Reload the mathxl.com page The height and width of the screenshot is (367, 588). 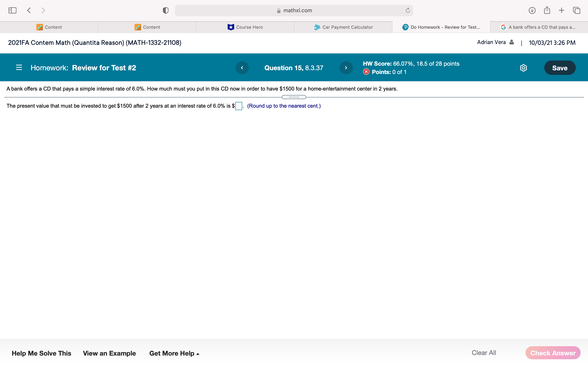point(408,10)
